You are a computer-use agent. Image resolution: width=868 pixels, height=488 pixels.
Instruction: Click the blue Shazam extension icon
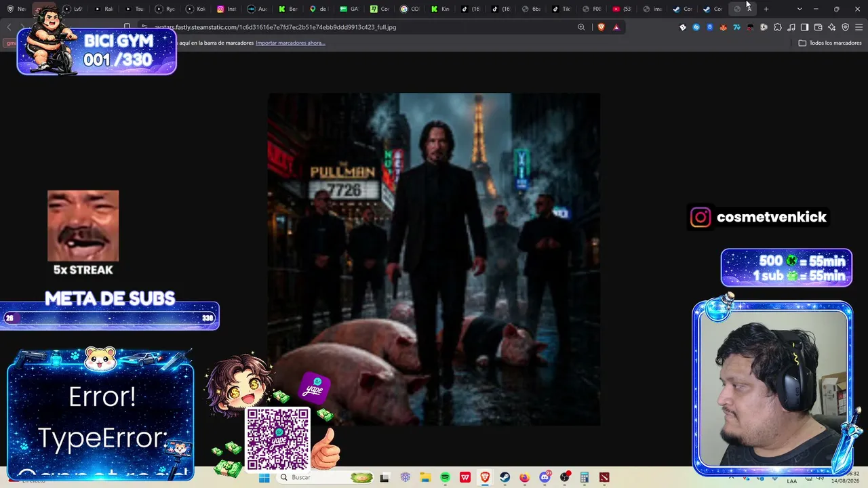[696, 27]
